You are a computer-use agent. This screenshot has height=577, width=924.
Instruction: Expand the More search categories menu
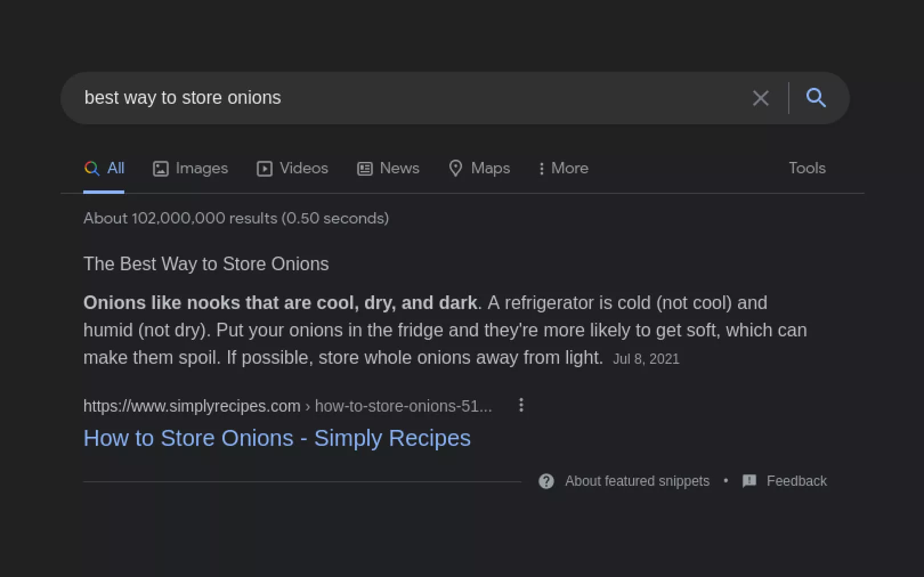564,168
